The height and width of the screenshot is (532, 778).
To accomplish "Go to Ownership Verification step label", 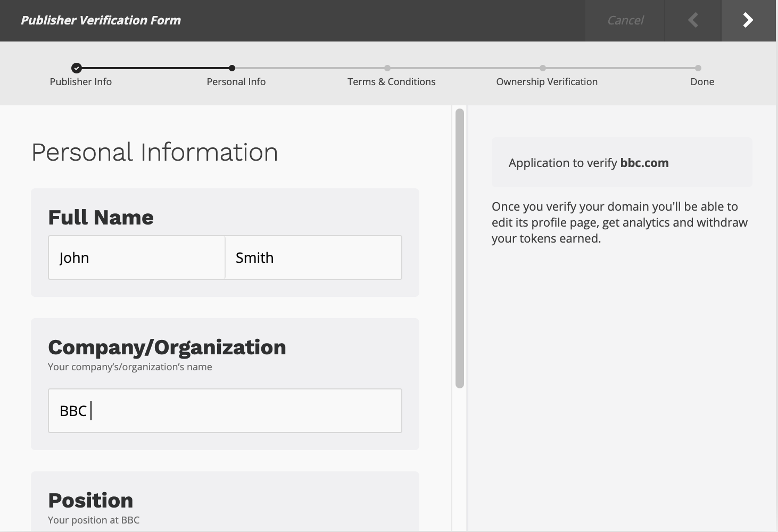I will [547, 82].
